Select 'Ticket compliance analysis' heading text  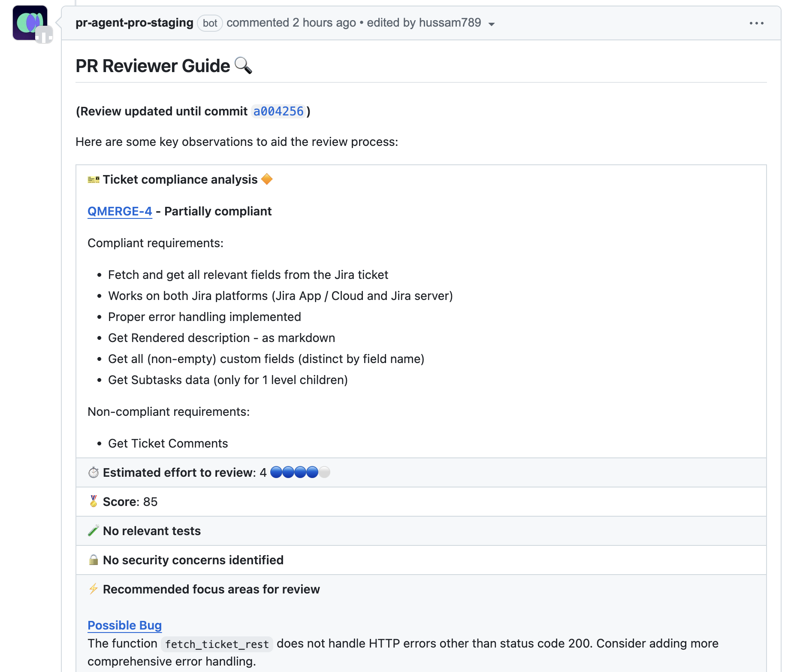[180, 179]
